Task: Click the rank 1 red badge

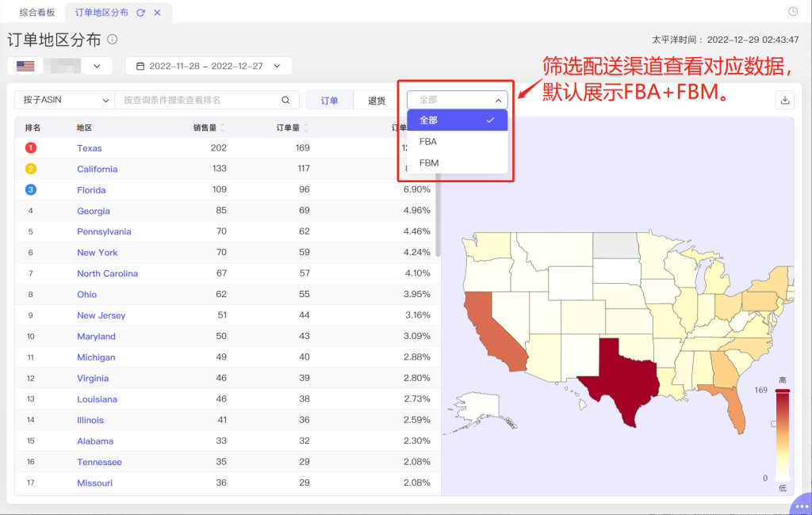Action: (x=31, y=148)
